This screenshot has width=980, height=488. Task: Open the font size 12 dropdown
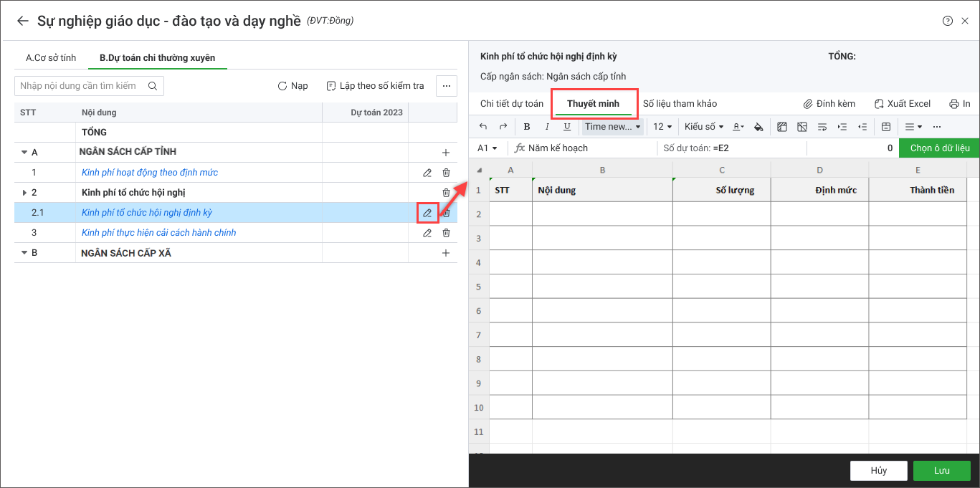pyautogui.click(x=662, y=127)
